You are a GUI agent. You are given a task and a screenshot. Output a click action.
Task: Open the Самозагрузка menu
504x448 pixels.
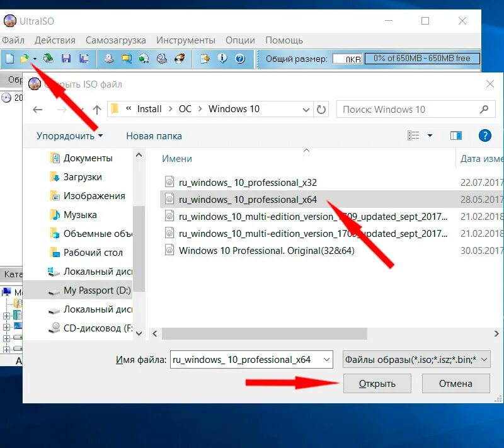pos(116,40)
